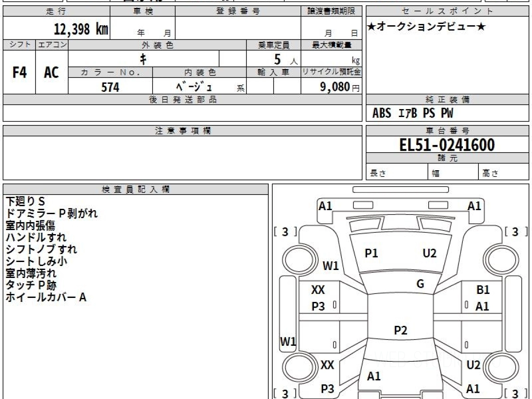Click the note 室内内張傷
Viewport: 532px width, 399px height.
(31, 226)
